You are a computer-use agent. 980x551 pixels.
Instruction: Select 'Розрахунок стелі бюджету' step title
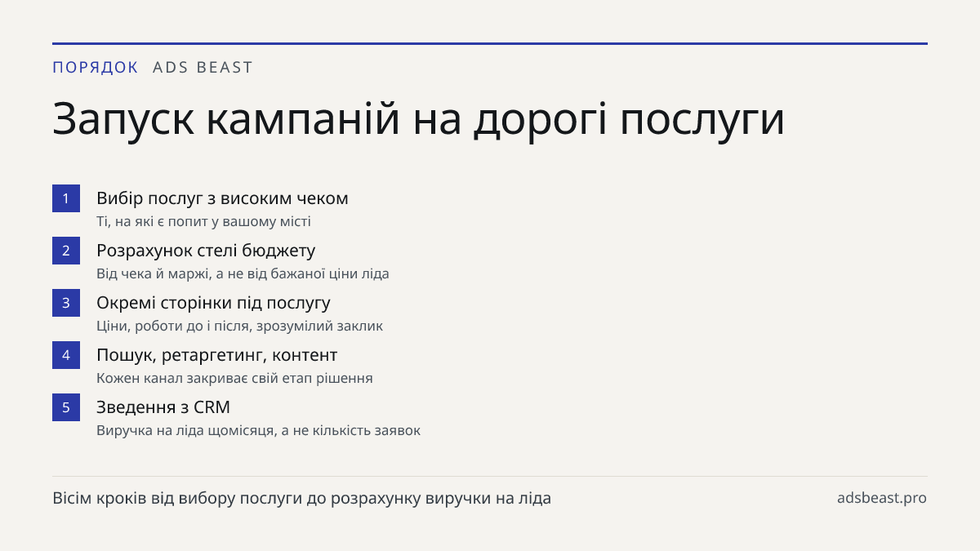click(x=206, y=251)
